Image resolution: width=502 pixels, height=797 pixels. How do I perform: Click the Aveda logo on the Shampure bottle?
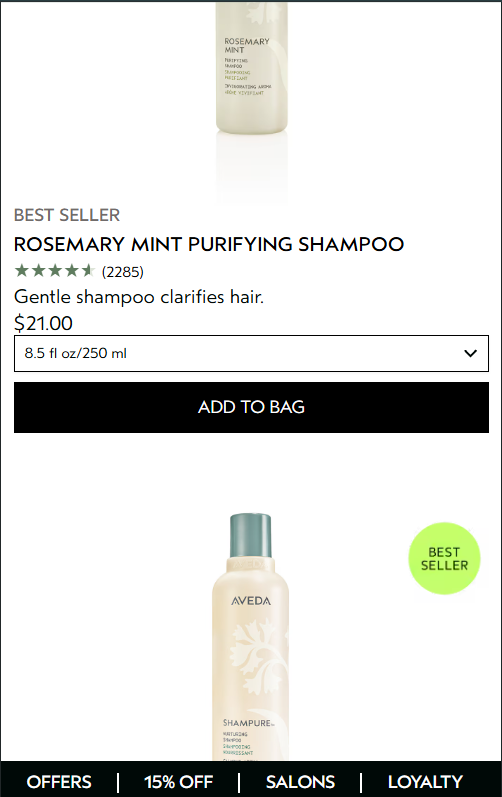pos(251,601)
